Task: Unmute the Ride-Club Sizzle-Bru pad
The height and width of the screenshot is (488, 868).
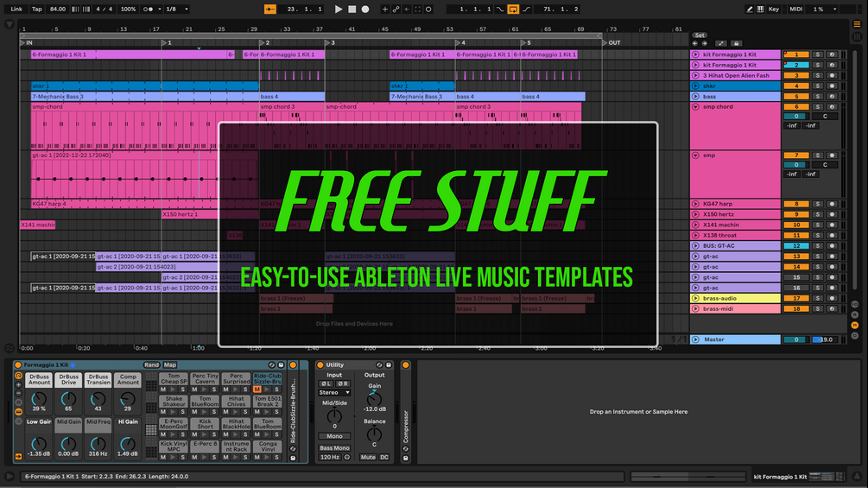Action: [257, 390]
